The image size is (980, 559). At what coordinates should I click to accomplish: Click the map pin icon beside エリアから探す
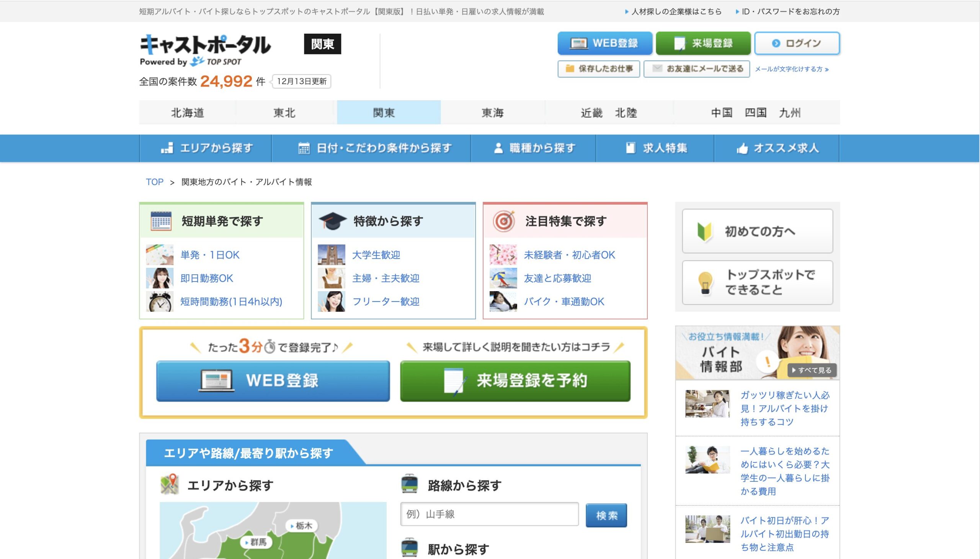(x=170, y=484)
